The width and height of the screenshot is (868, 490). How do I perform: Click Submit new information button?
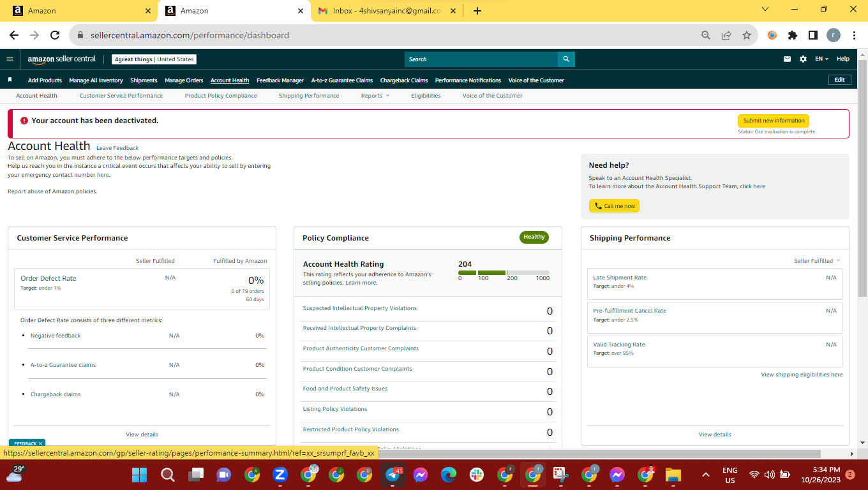coord(774,121)
